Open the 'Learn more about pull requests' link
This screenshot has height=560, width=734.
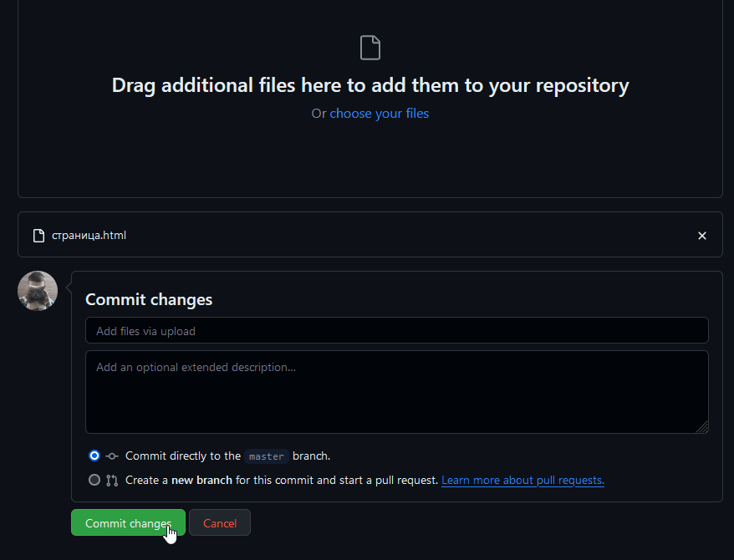522,481
